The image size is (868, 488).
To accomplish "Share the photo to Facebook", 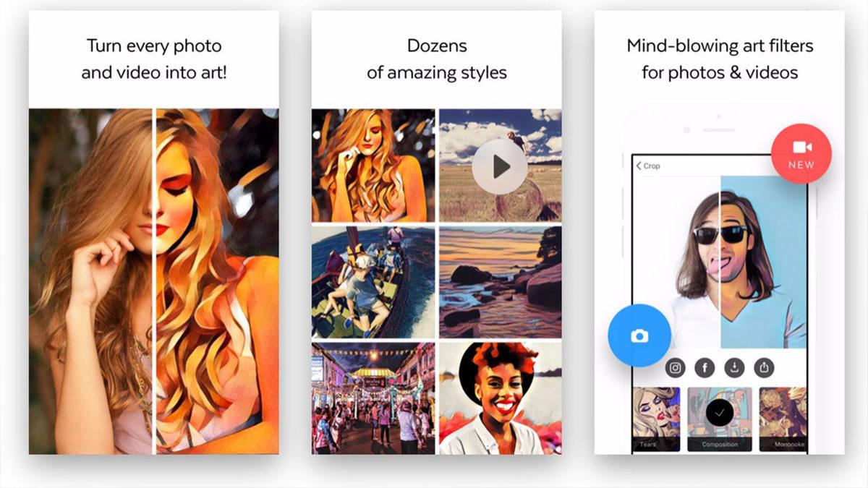I will tap(705, 368).
